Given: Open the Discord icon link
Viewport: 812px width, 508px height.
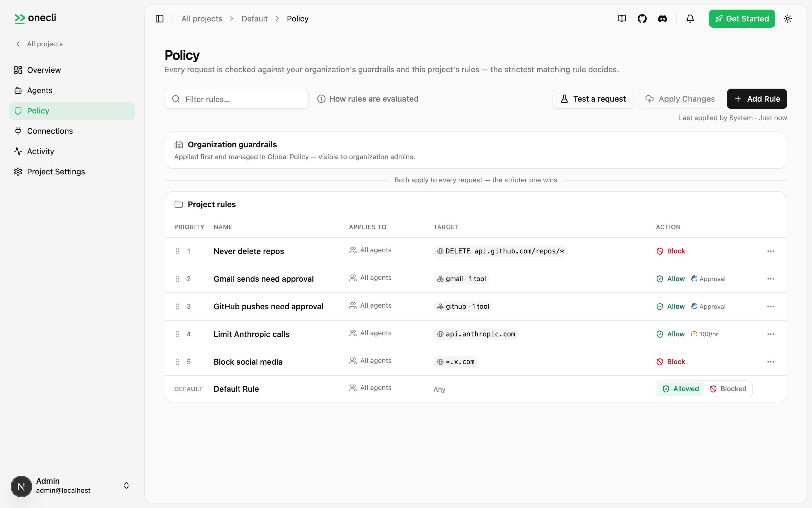Looking at the screenshot, I should coord(662,19).
